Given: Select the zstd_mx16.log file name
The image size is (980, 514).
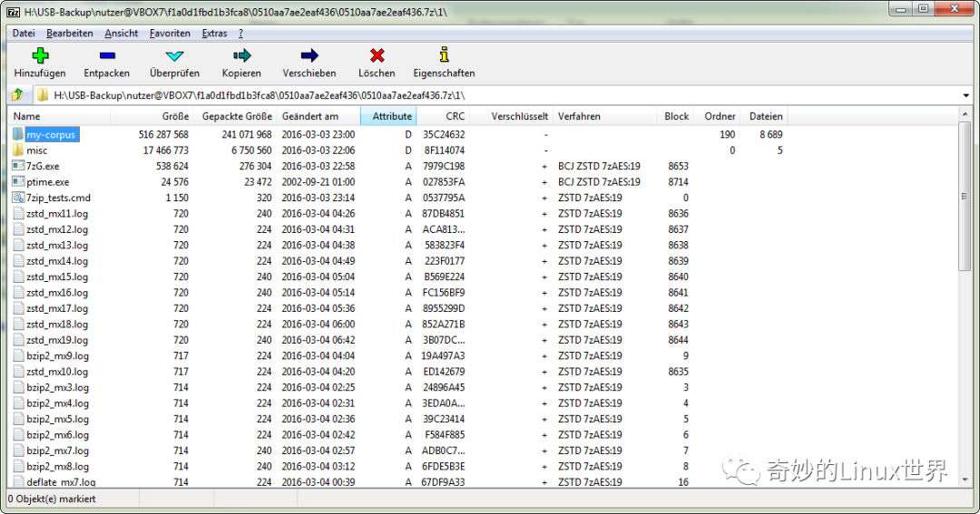Looking at the screenshot, I should [x=57, y=293].
